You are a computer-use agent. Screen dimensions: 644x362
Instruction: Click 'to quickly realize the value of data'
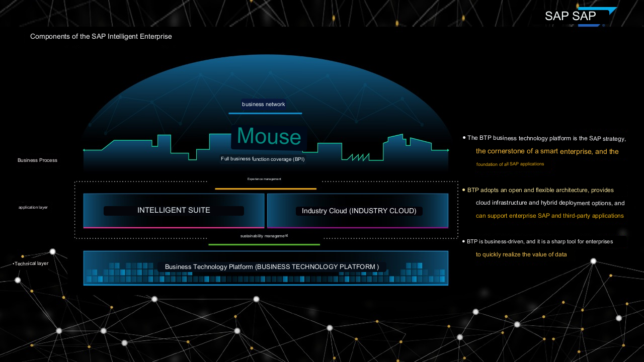click(521, 254)
